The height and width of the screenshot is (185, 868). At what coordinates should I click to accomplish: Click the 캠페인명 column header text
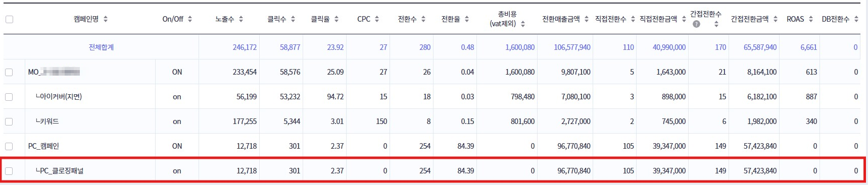coord(86,19)
